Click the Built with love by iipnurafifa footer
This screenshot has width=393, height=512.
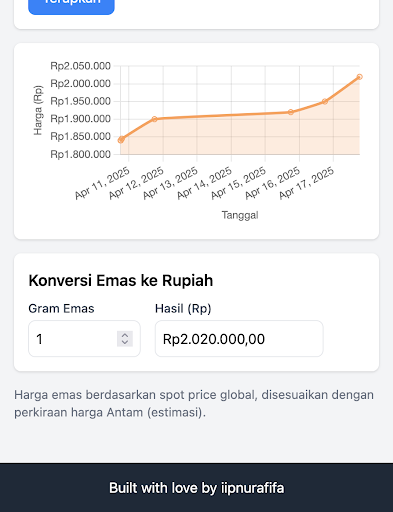point(197,488)
